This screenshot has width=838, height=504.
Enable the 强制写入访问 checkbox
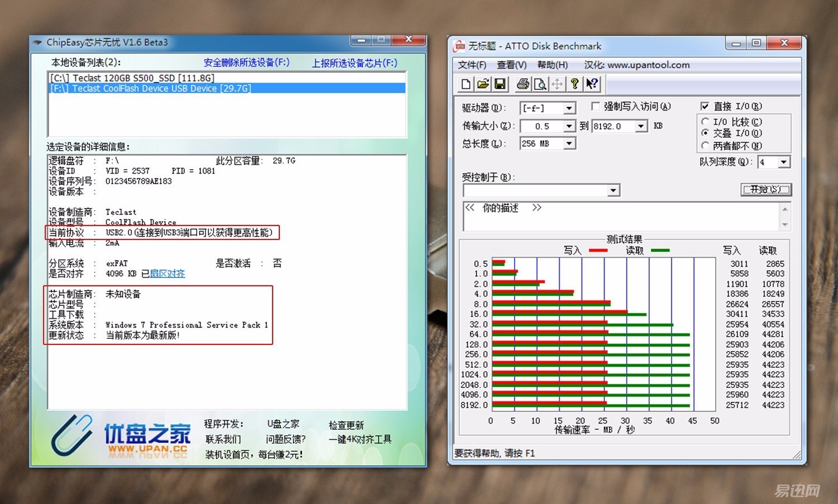(x=596, y=106)
